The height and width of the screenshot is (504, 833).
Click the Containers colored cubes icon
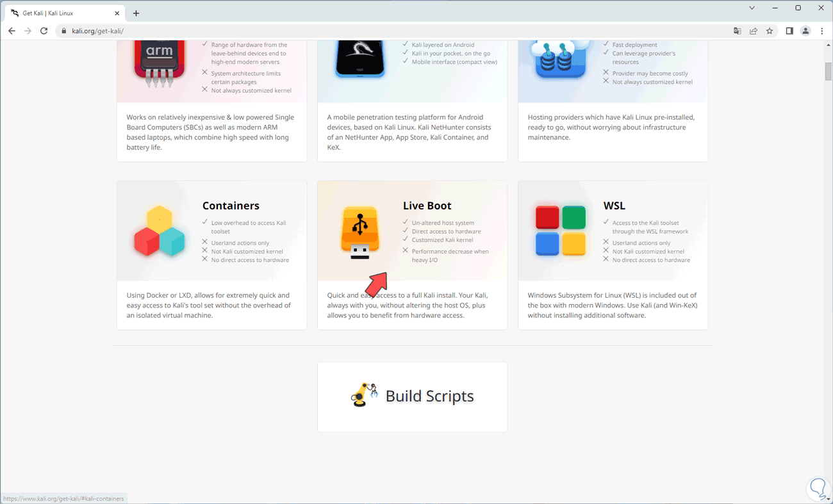pyautogui.click(x=160, y=231)
